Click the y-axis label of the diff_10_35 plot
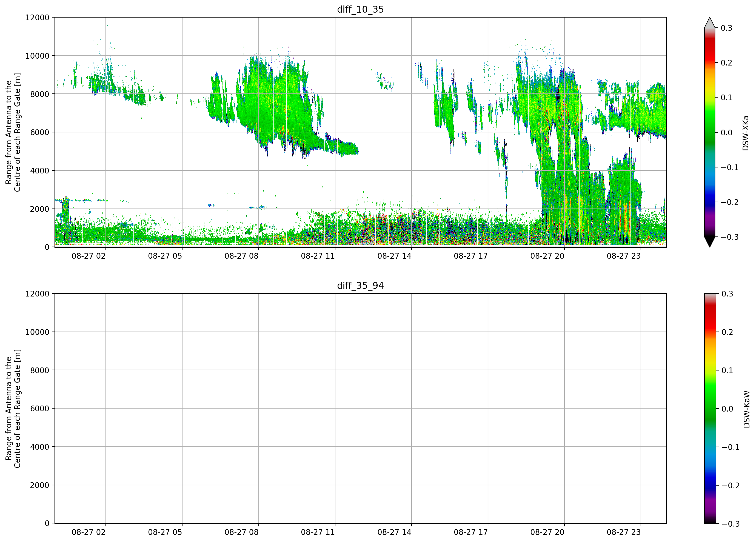This screenshot has width=756, height=542. click(13, 132)
